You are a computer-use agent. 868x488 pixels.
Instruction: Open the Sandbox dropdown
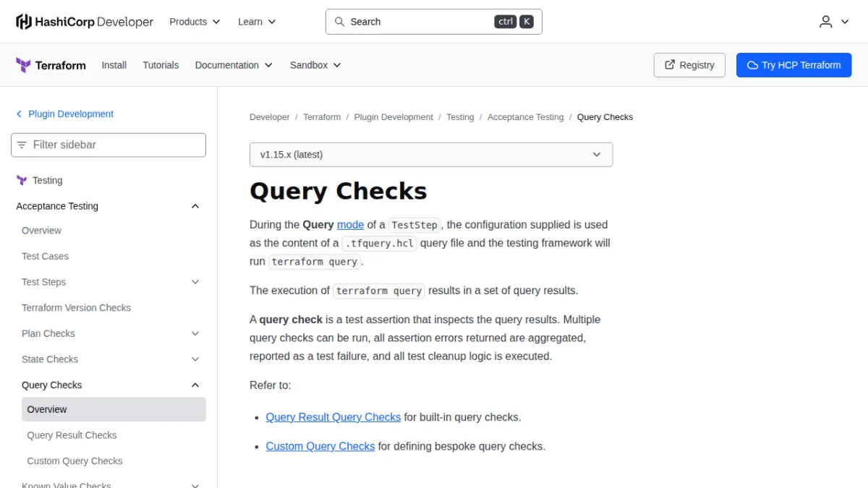(x=315, y=65)
